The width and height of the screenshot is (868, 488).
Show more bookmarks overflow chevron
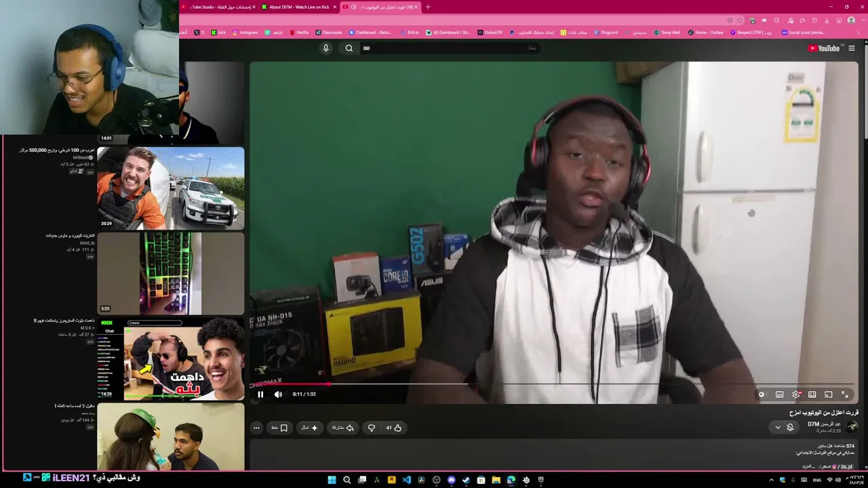point(859,33)
